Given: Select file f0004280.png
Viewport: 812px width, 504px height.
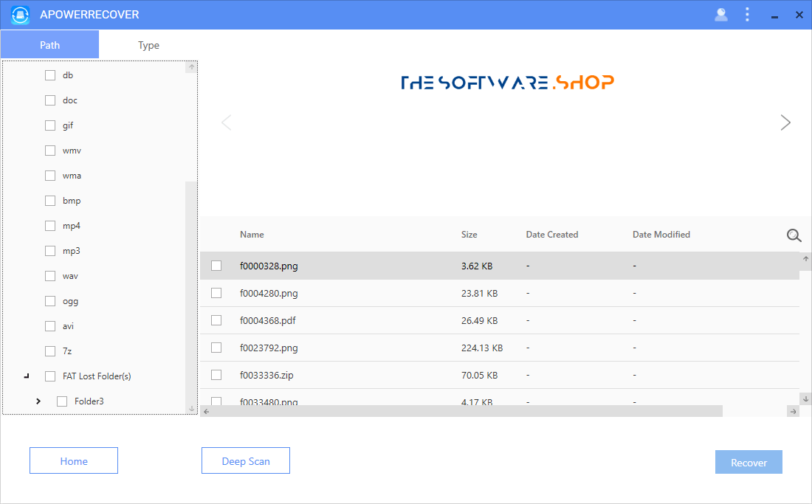Looking at the screenshot, I should [500, 294].
